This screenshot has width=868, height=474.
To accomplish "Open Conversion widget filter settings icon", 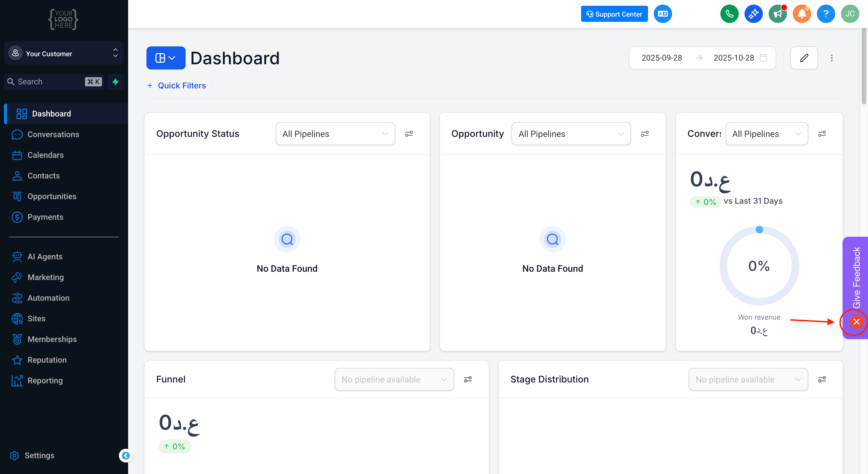I will (x=822, y=134).
